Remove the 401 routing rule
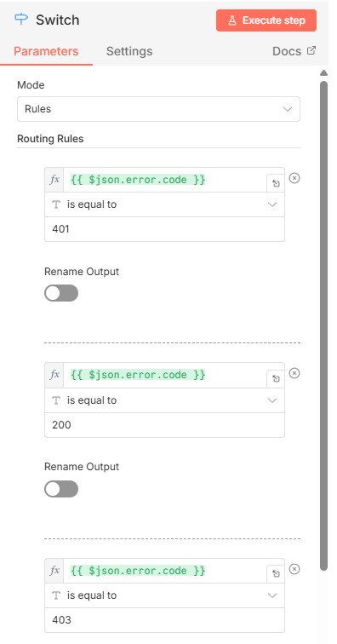The height and width of the screenshot is (644, 337). 294,178
